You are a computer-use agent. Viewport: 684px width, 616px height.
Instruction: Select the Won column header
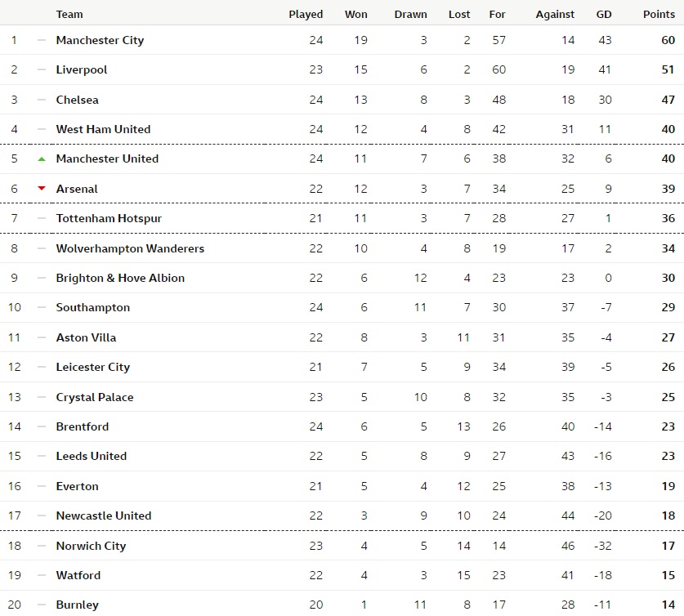(x=356, y=15)
